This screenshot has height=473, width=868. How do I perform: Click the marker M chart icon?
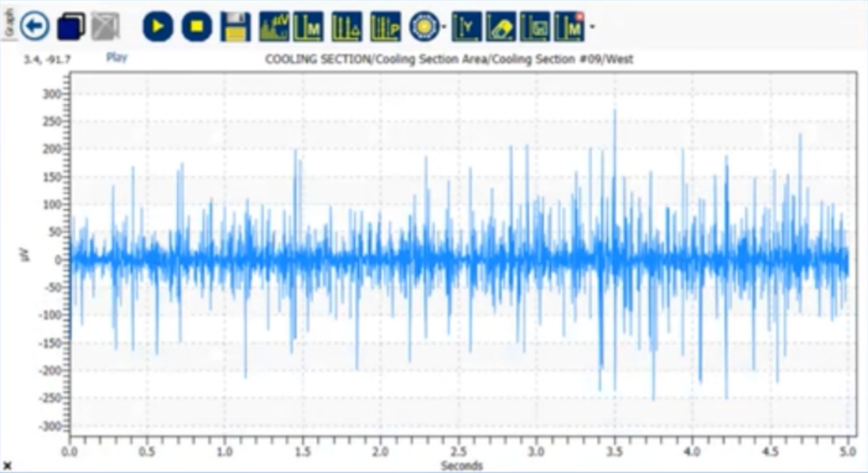(x=308, y=27)
